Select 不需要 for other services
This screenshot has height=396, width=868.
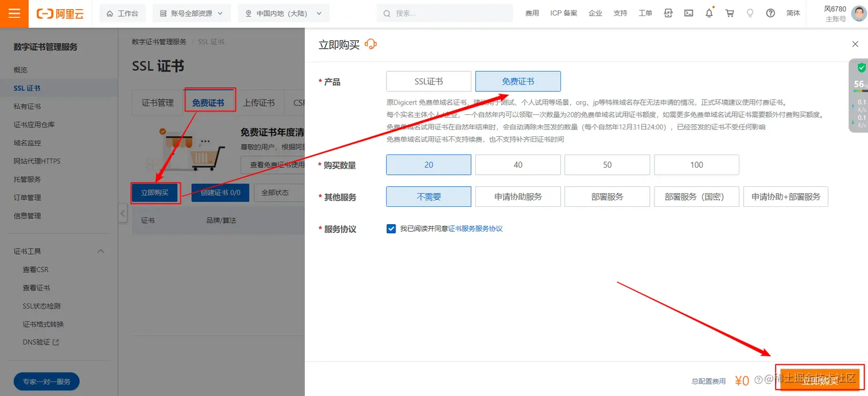pos(429,197)
